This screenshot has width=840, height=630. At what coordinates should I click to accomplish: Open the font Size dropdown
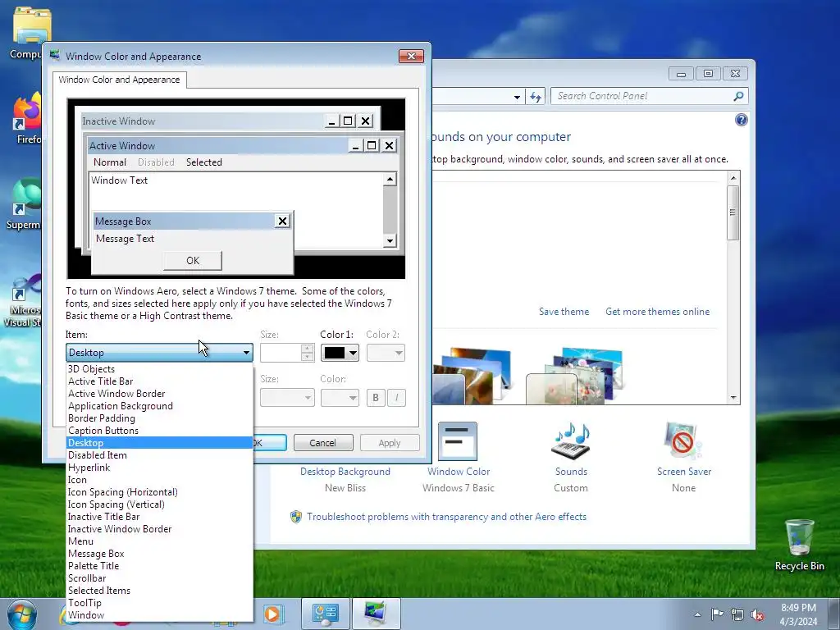click(x=287, y=398)
